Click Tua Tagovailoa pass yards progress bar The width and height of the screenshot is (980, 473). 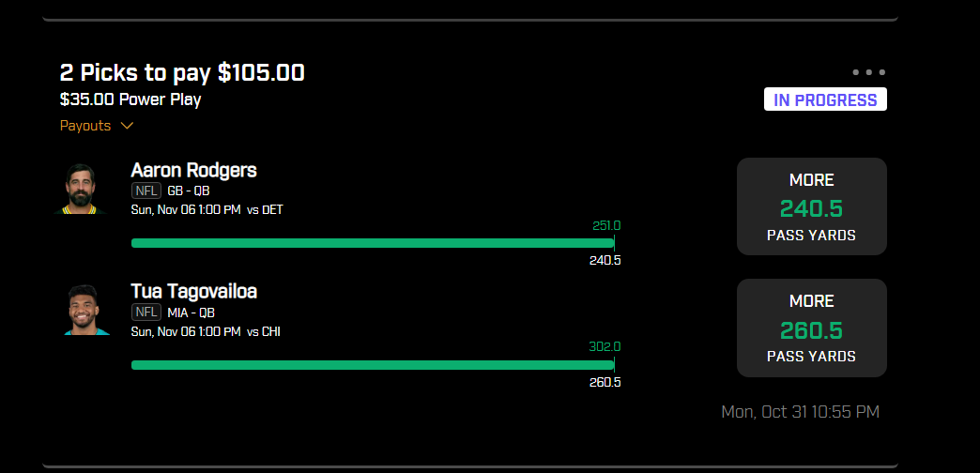tap(373, 365)
